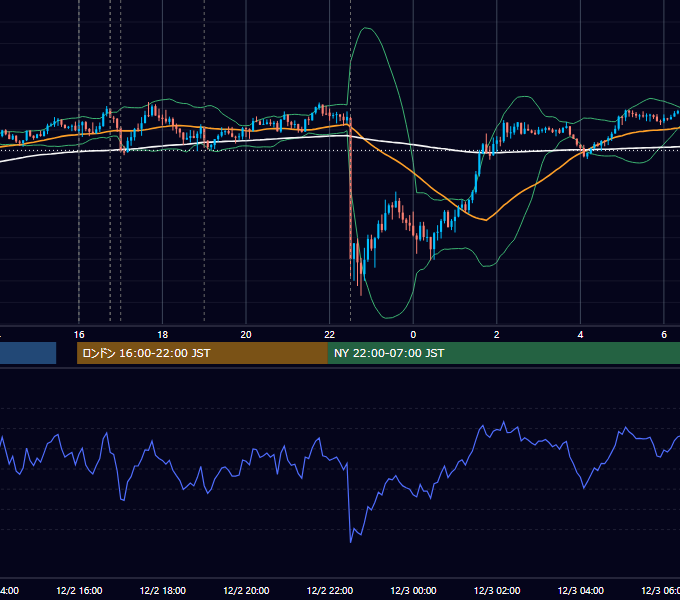680x600 pixels.
Task: Click the 12/3 04:00 time axis label
Action: point(581,590)
